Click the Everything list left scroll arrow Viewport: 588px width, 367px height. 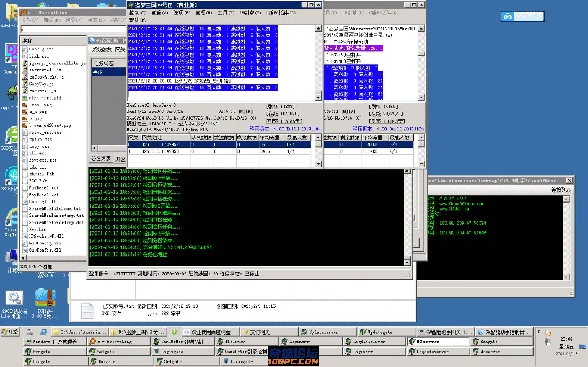[x=24, y=258]
